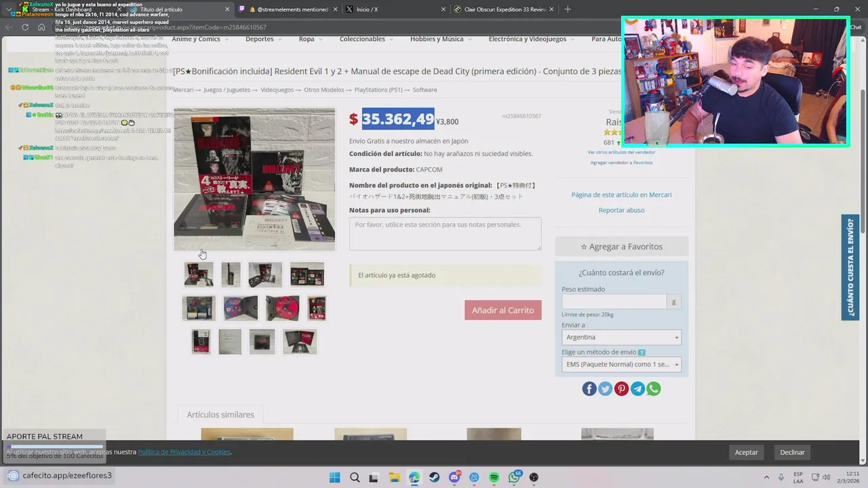
Task: Click the Peso estimado weight field
Action: click(614, 302)
